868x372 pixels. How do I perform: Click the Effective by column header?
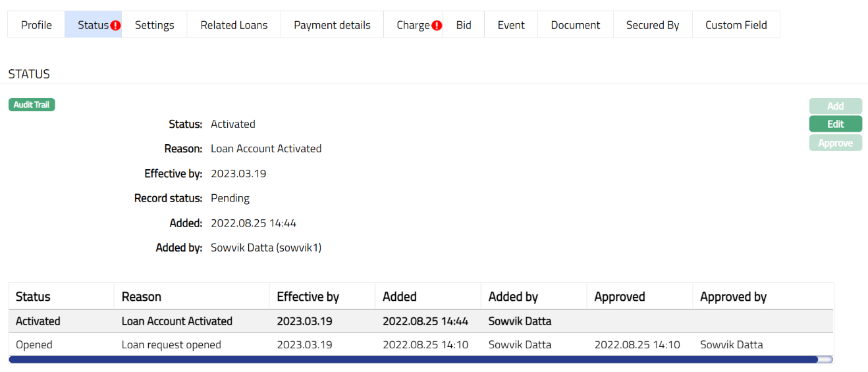pyautogui.click(x=308, y=297)
